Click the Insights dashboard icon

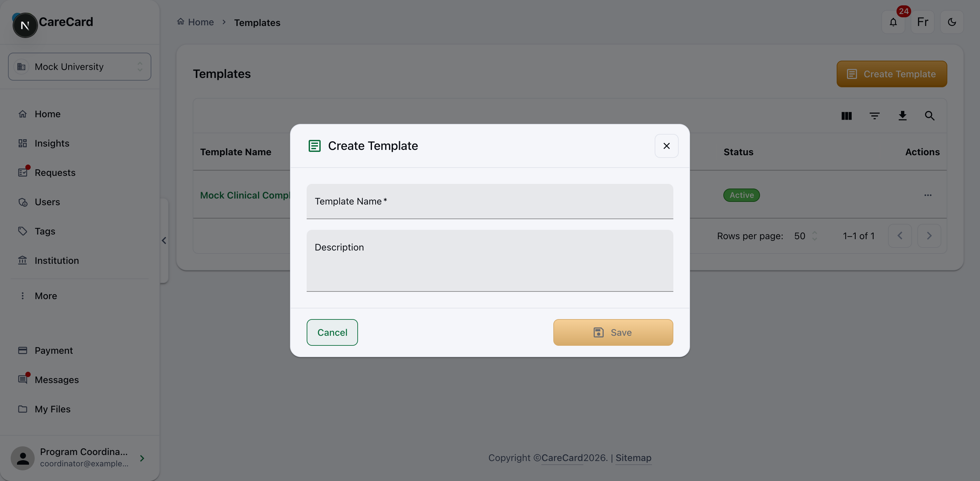pos(22,143)
